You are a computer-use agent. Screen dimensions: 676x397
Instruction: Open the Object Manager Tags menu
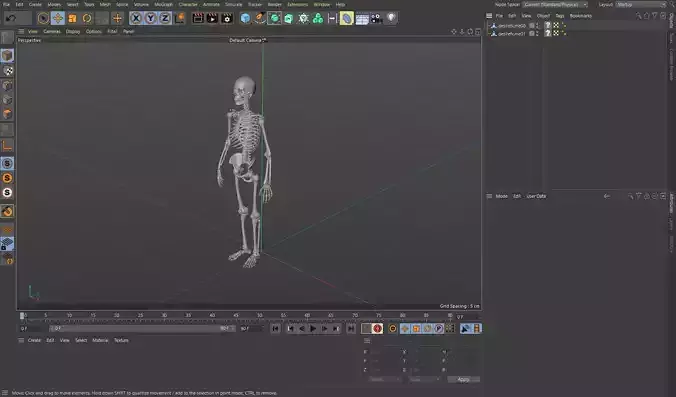click(x=560, y=16)
